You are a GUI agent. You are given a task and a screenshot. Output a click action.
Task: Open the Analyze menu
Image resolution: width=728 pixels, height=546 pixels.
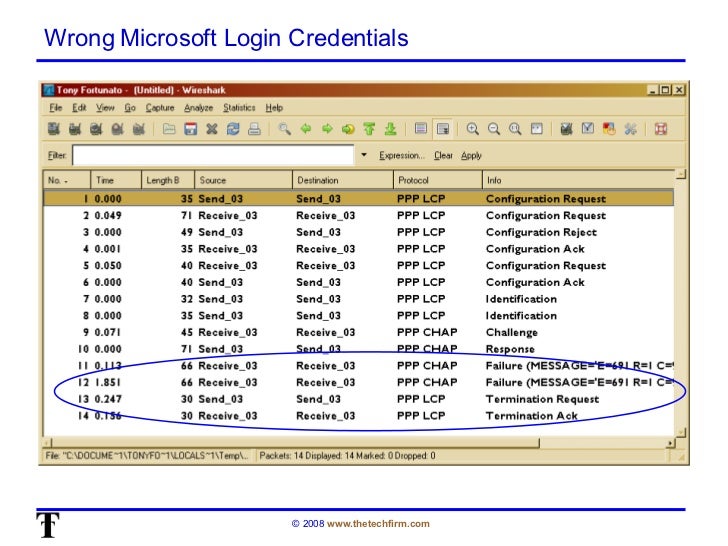click(199, 108)
